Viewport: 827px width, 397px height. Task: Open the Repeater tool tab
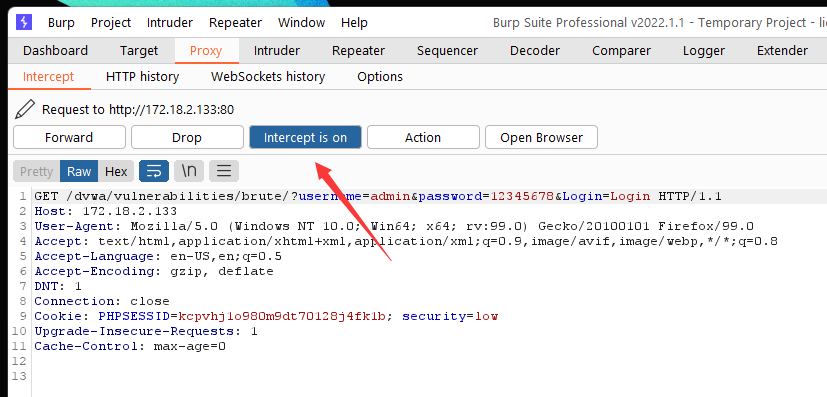(358, 51)
